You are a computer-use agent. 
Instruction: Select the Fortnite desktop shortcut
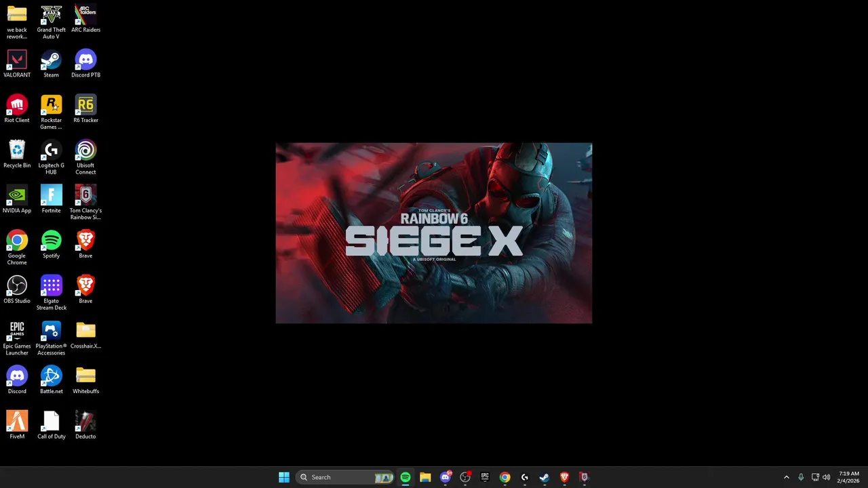click(51, 199)
